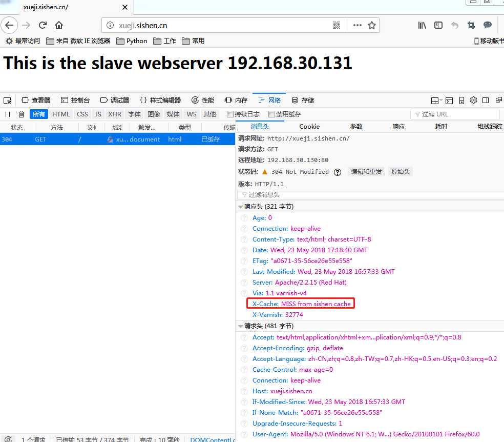This screenshot has height=442, width=504.
Task: Filter requests by 媒体
Action: pyautogui.click(x=173, y=114)
